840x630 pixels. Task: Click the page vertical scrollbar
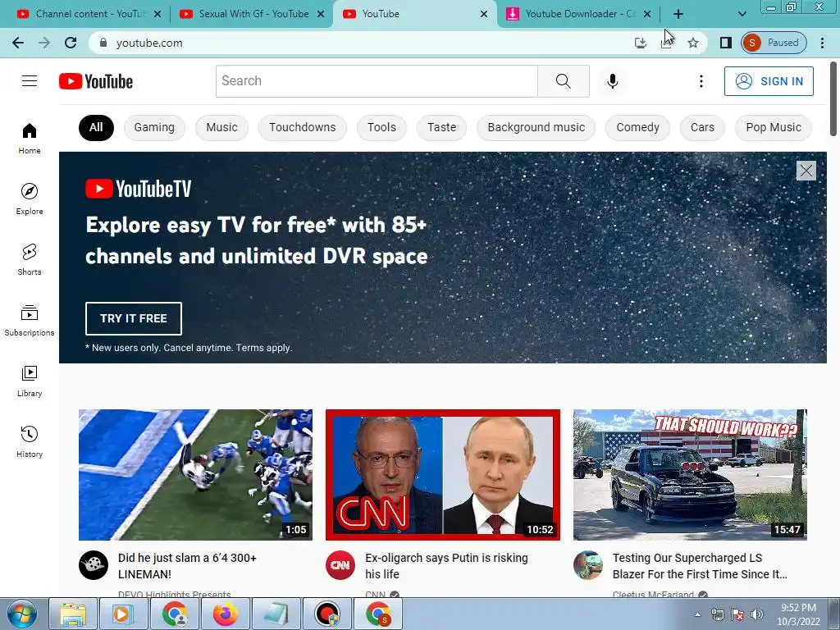point(833,99)
